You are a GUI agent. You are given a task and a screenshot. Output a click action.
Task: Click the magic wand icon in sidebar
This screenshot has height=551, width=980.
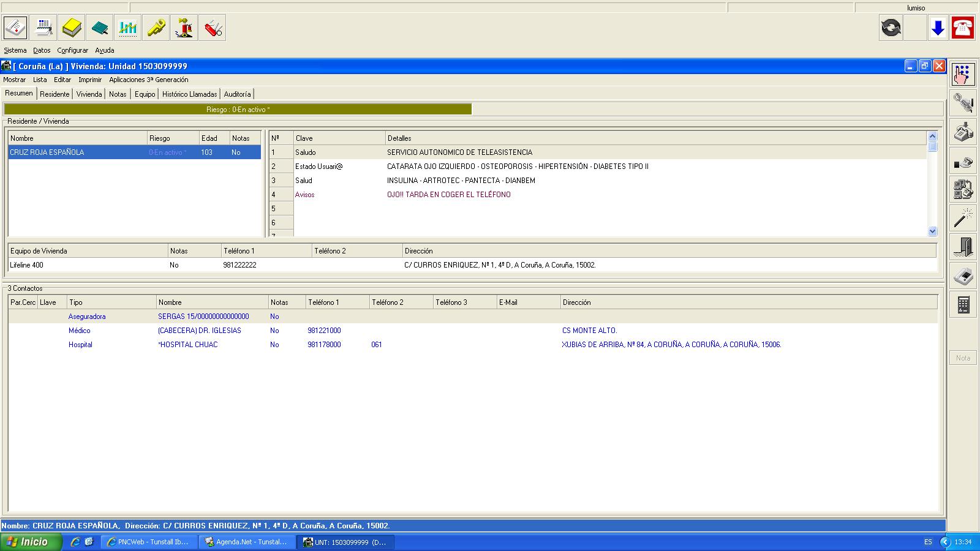tap(963, 218)
